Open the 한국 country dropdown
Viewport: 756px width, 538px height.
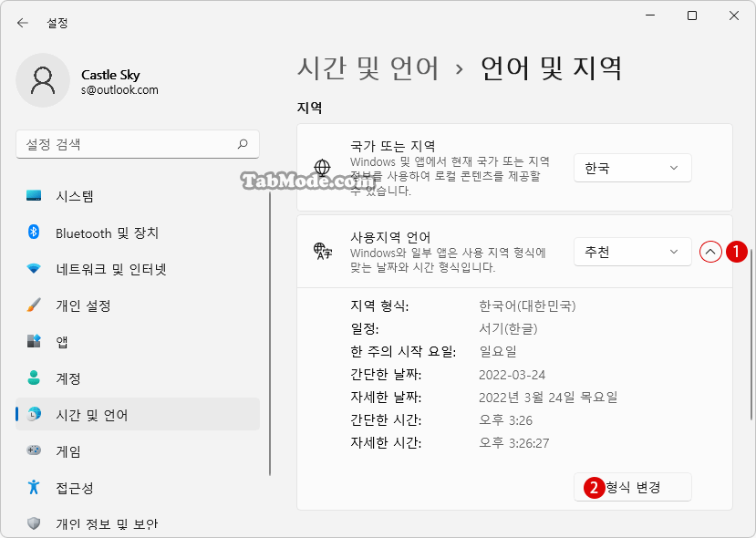coord(633,168)
